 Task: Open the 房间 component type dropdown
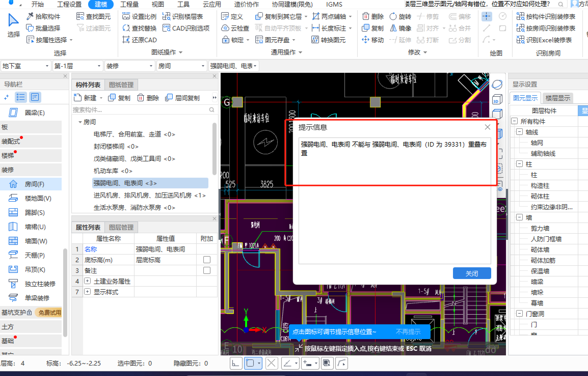click(x=182, y=66)
